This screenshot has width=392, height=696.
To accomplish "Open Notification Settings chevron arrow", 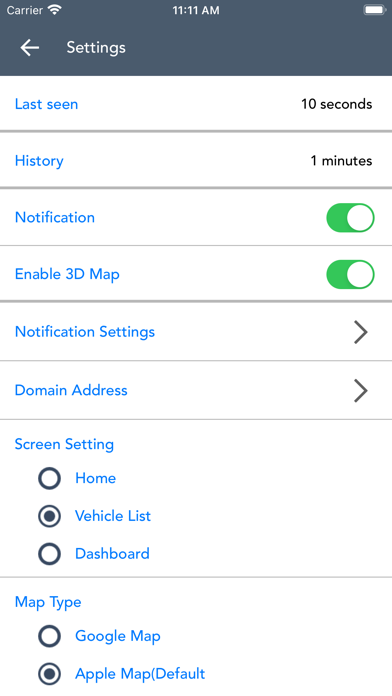I will coord(360,332).
